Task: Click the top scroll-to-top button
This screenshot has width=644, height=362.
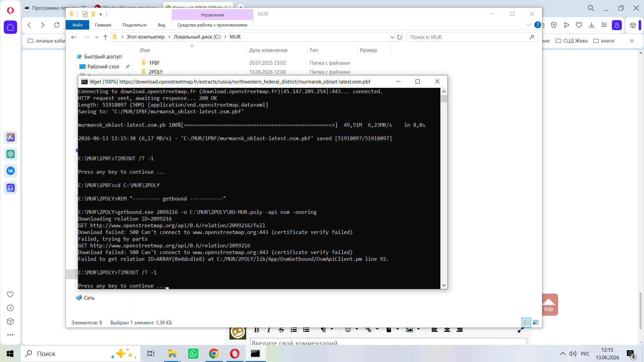Action: [x=549, y=305]
